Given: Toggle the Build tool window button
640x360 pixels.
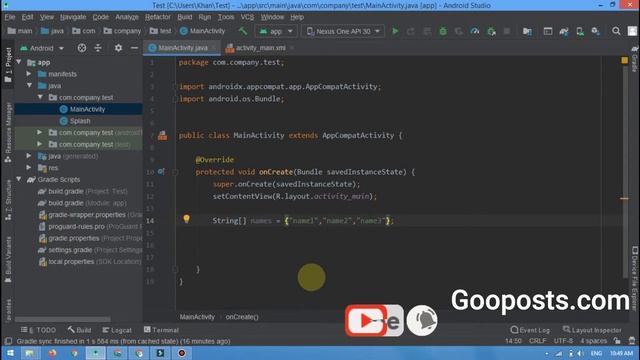Looking at the screenshot, I should (80, 330).
